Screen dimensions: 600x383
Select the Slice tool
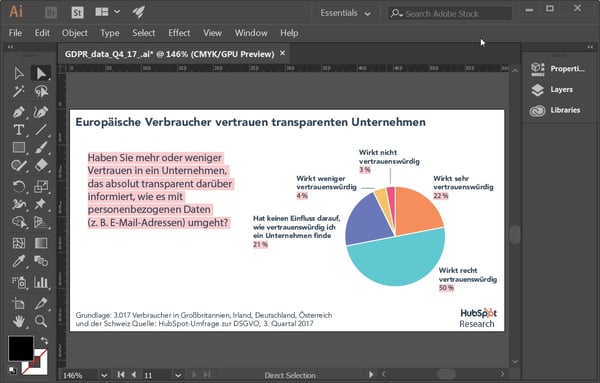41,303
